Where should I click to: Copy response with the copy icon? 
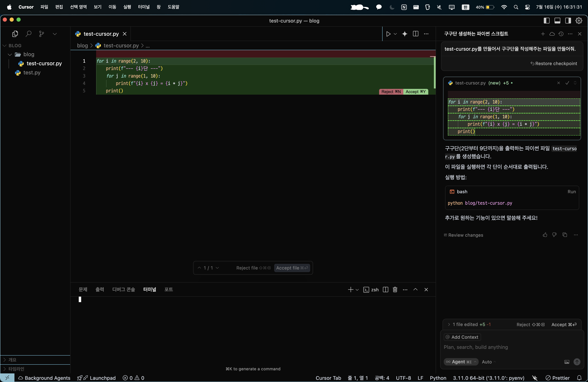coord(564,235)
